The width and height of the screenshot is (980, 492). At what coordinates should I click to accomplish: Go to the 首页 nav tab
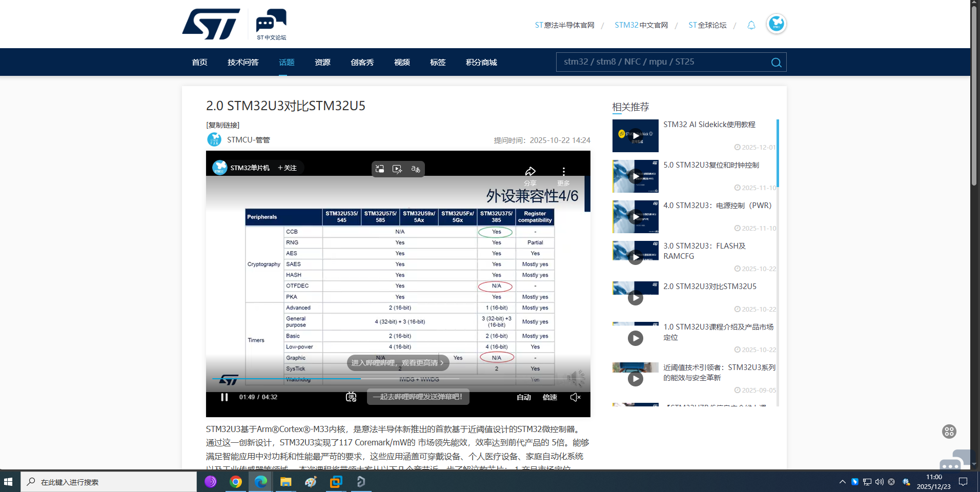pos(199,63)
